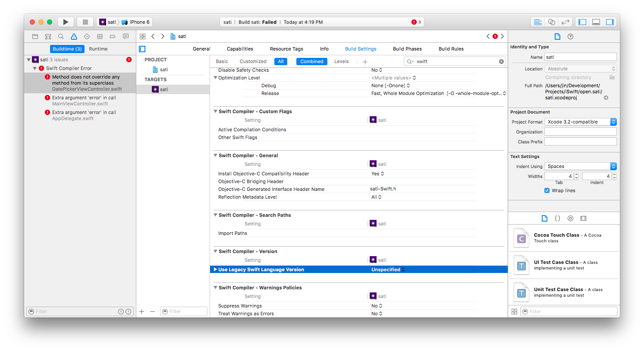Viewport: 644px width, 352px height.
Task: Toggle the navigator pane visibility
Action: point(582,22)
